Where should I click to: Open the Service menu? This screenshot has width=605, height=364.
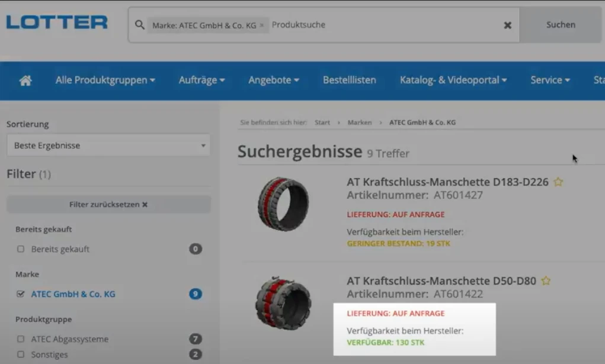pyautogui.click(x=550, y=80)
